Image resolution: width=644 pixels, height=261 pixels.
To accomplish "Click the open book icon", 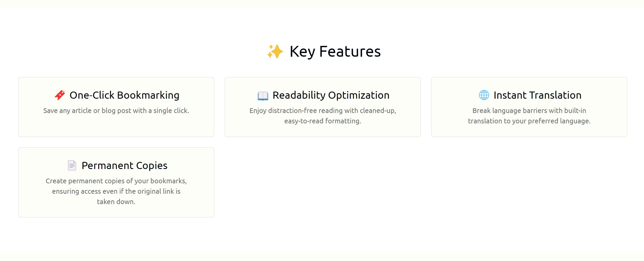I will [x=263, y=96].
